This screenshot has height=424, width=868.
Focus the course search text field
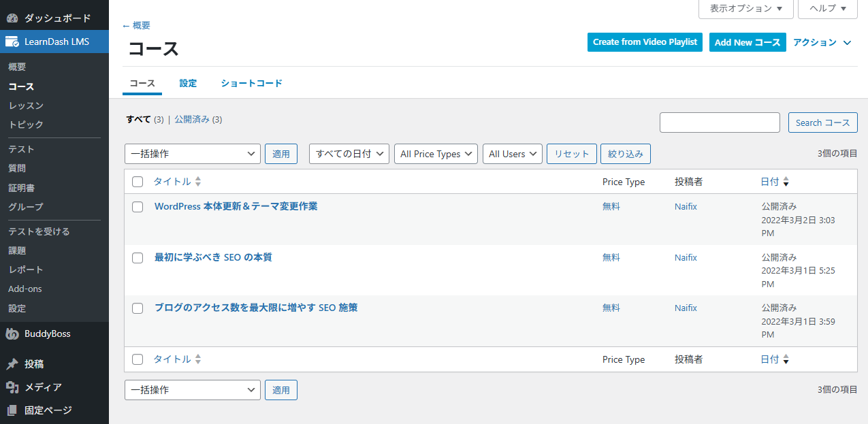pos(720,123)
